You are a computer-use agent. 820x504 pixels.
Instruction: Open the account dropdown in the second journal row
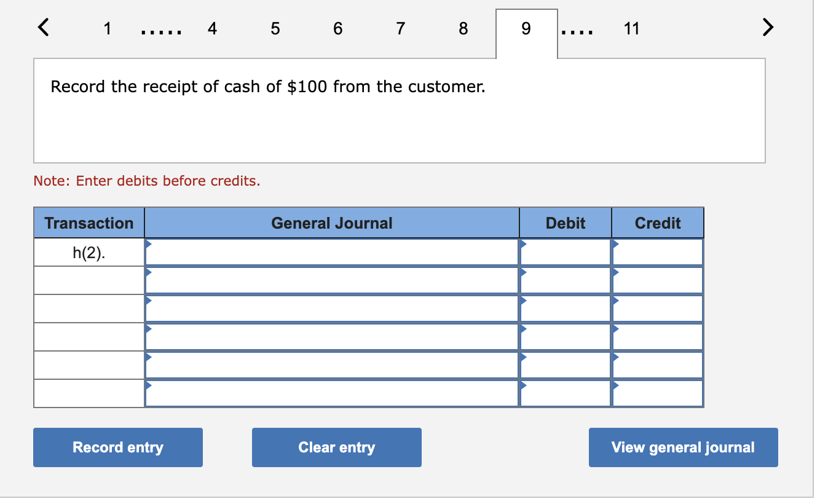[148, 272]
